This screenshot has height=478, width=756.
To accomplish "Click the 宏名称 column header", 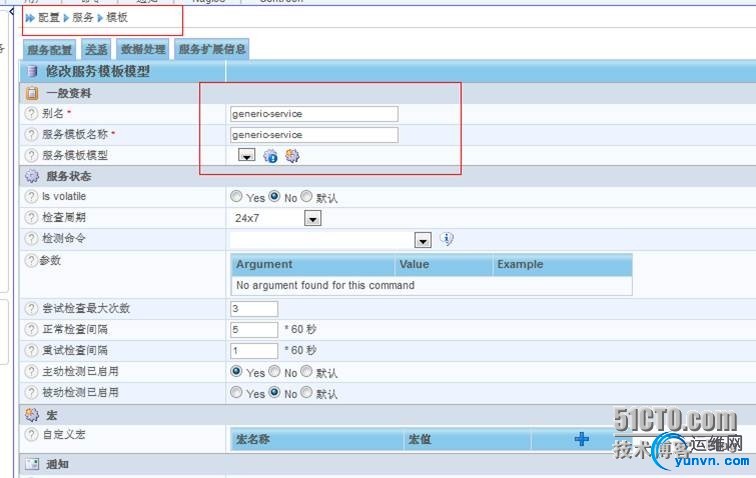I will (x=317, y=439).
